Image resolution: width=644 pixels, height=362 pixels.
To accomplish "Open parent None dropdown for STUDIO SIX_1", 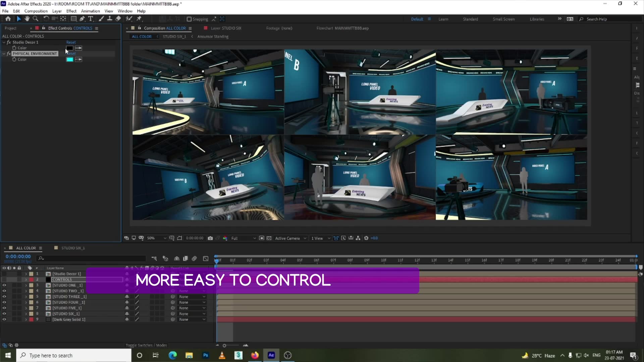I will tap(192, 314).
